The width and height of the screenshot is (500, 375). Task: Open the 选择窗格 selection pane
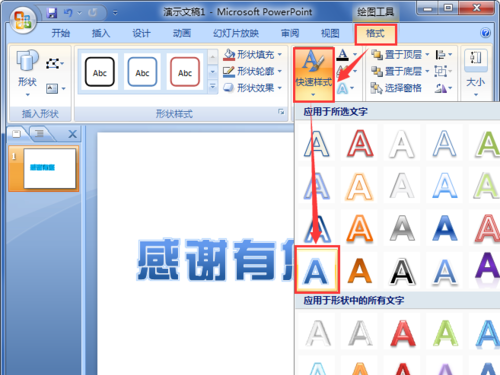click(x=396, y=88)
